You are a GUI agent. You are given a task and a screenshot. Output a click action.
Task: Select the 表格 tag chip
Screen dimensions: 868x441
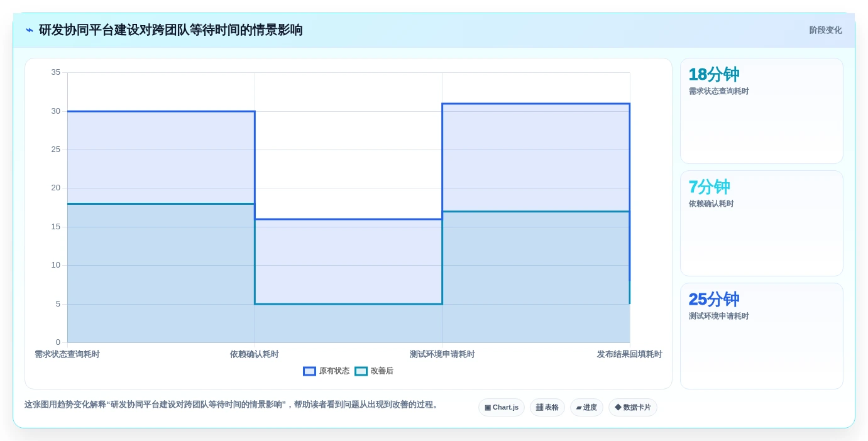[x=547, y=407]
